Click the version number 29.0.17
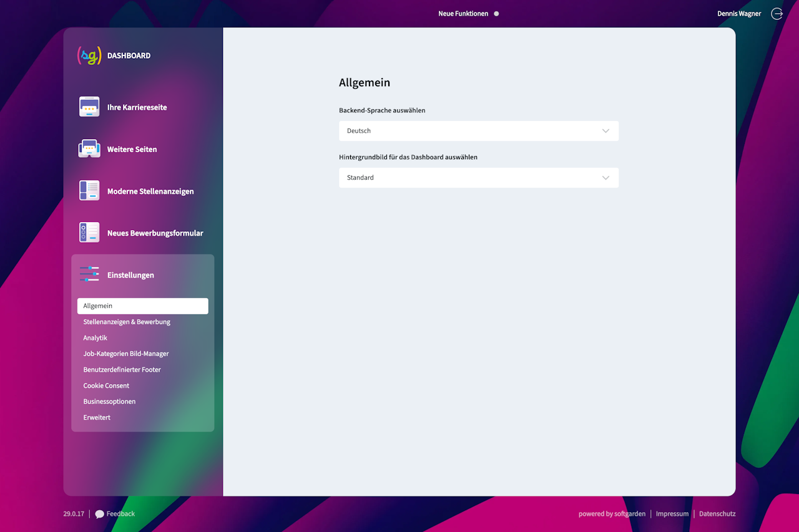The image size is (799, 532). pyautogui.click(x=74, y=514)
